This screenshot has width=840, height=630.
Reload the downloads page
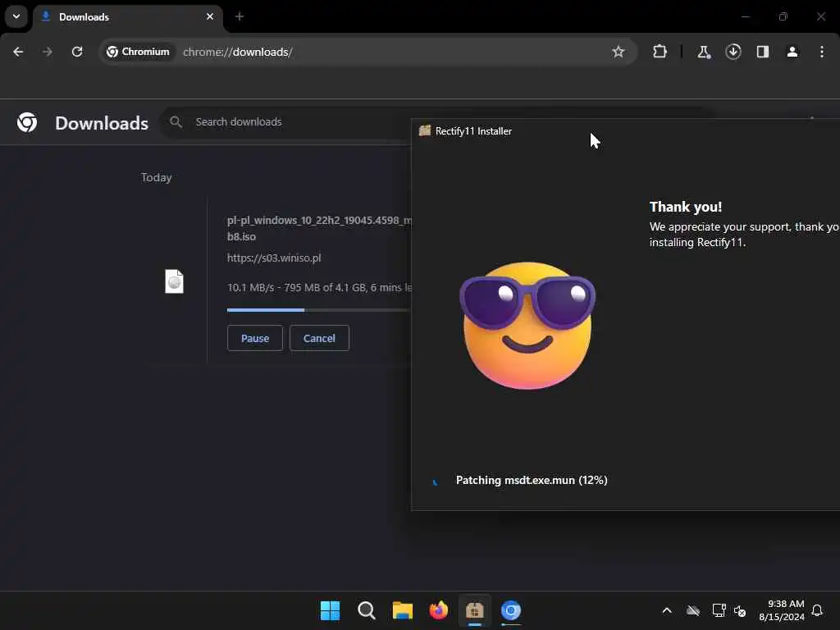[77, 52]
